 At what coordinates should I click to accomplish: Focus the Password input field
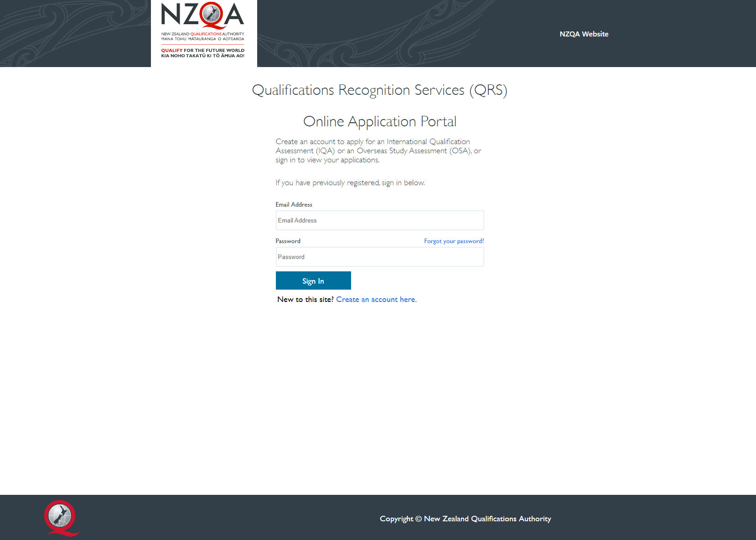click(380, 257)
